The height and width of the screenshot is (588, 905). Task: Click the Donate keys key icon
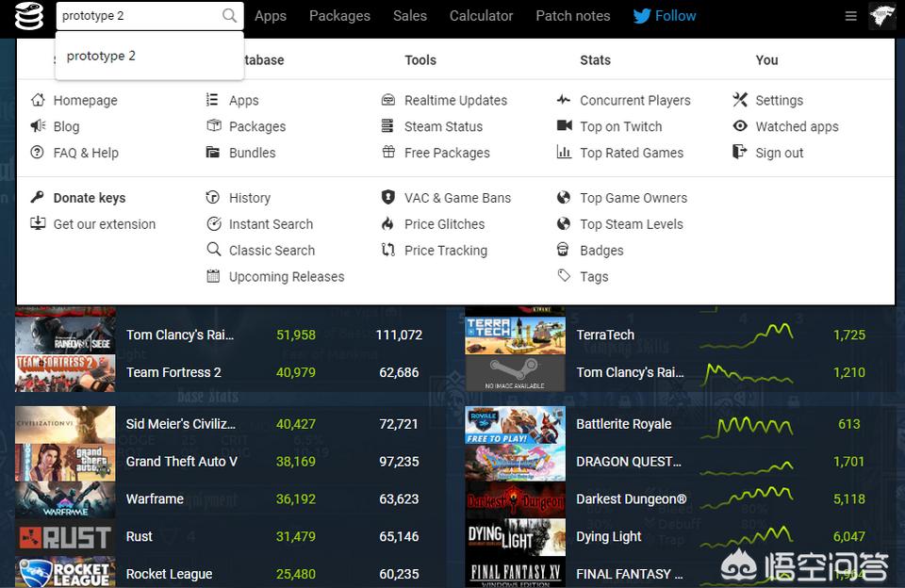click(38, 197)
